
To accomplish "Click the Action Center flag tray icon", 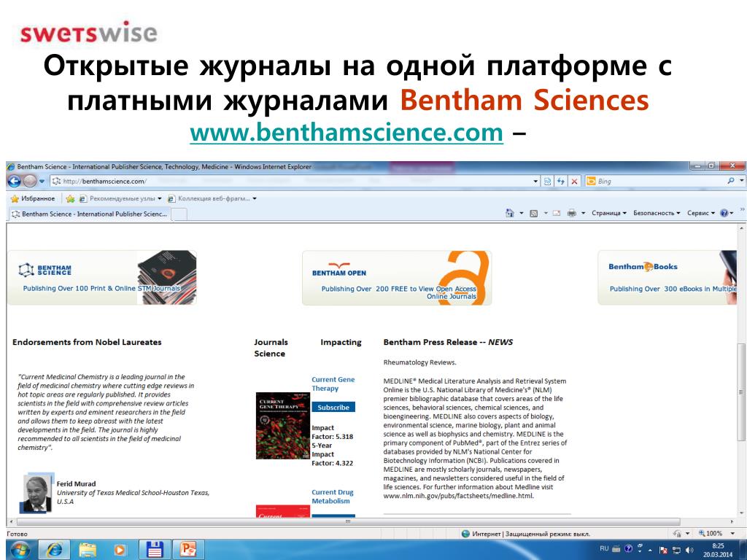I will click(663, 550).
